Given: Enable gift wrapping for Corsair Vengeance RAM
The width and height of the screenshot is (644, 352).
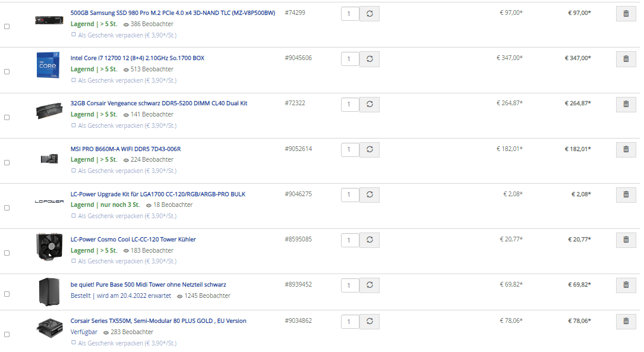Looking at the screenshot, I should pos(74,125).
